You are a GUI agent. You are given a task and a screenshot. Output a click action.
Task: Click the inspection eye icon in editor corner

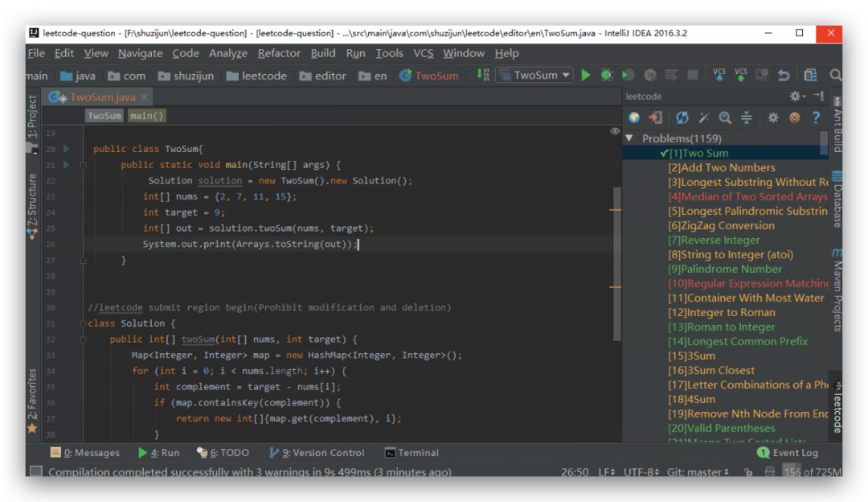(x=615, y=131)
